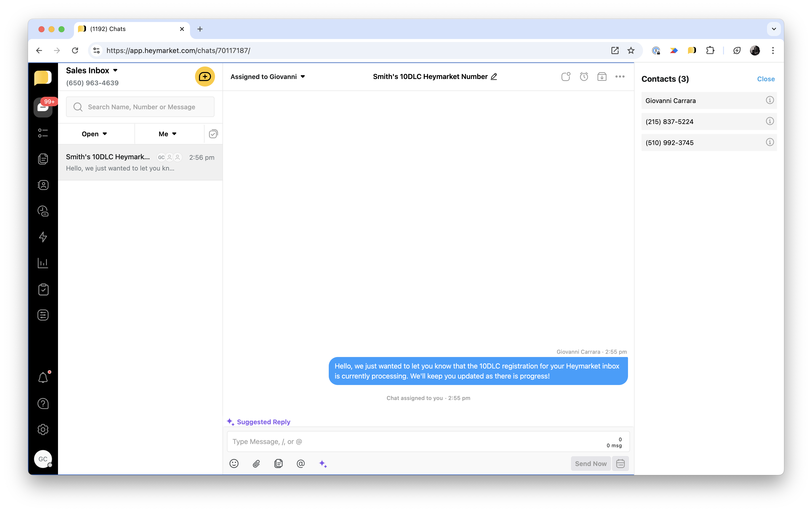
Task: Set a reminder with the alarm clock icon
Action: point(584,76)
